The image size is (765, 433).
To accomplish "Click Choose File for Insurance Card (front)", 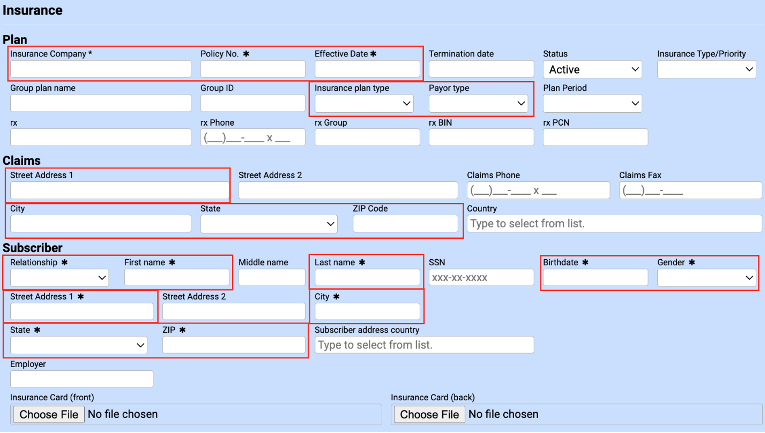I will click(x=49, y=414).
